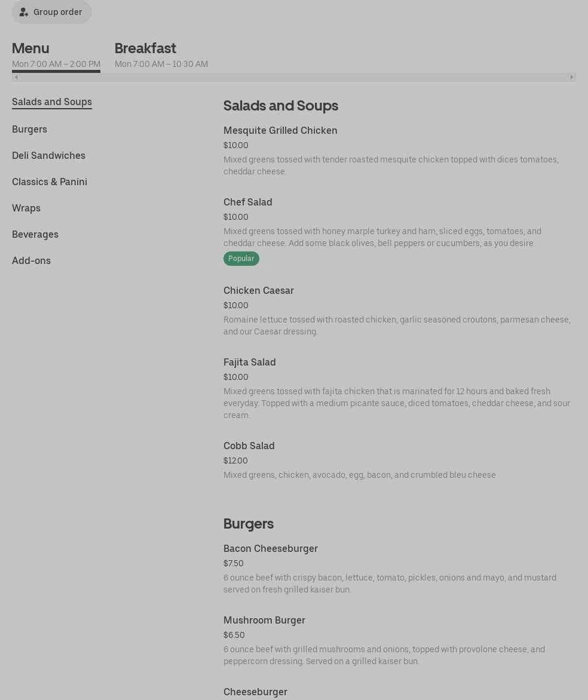Click the group order person icon
Image resolution: width=588 pixels, height=700 pixels.
(24, 12)
